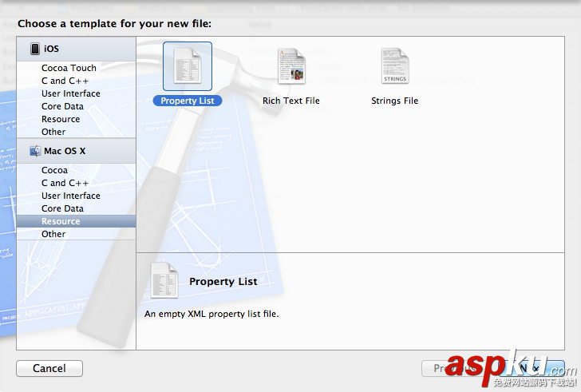Click the Property List icon in description pane
Screen dimensions: 581x392
(x=164, y=280)
